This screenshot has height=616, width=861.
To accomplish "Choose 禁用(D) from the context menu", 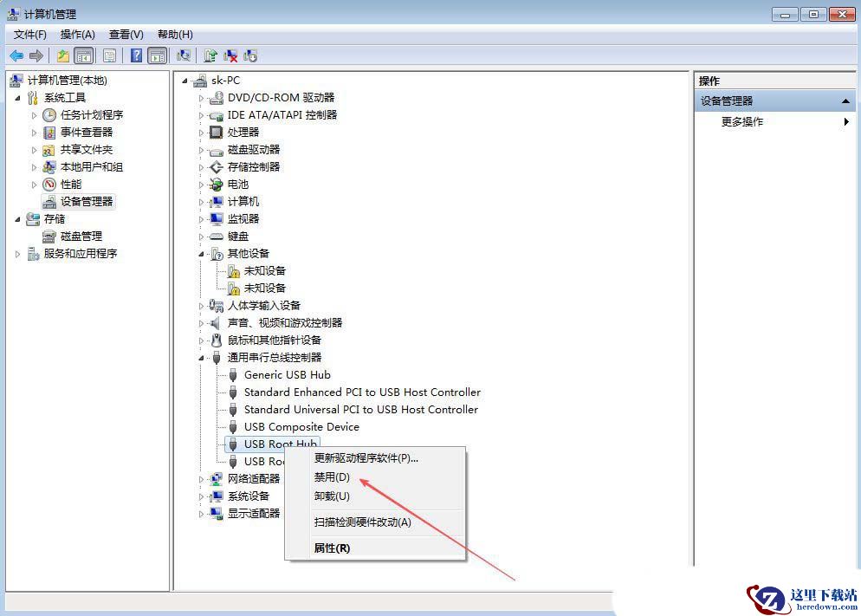I will coord(332,477).
